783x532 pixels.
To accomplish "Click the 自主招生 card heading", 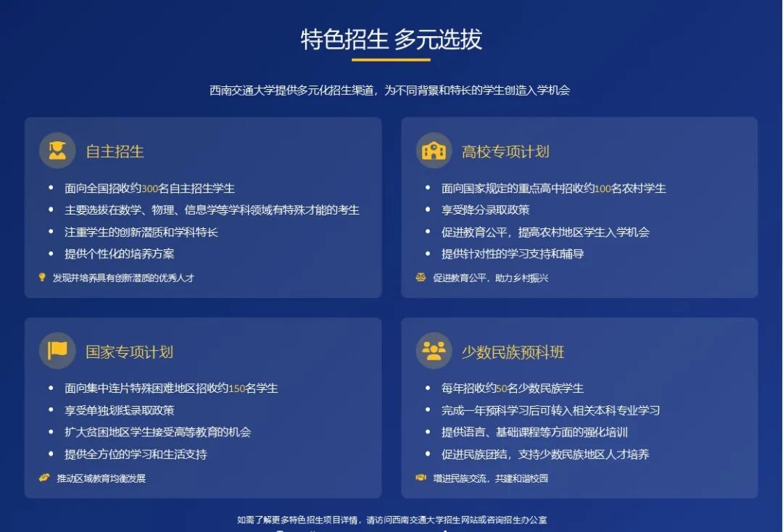I will [115, 151].
